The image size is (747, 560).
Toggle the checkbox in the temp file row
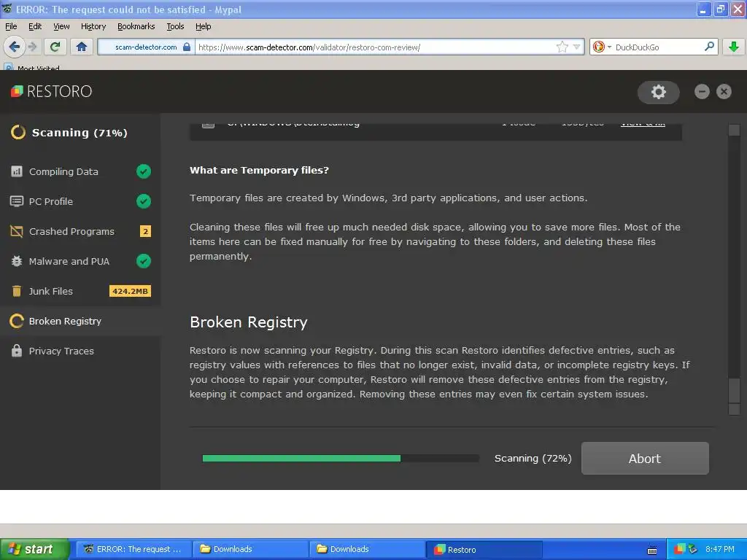(208, 124)
